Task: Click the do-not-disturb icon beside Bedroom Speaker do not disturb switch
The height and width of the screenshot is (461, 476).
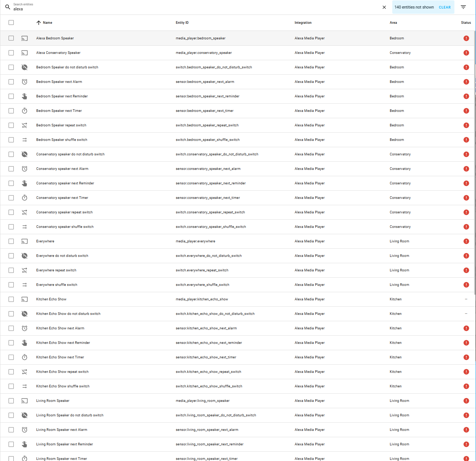Action: (x=25, y=67)
